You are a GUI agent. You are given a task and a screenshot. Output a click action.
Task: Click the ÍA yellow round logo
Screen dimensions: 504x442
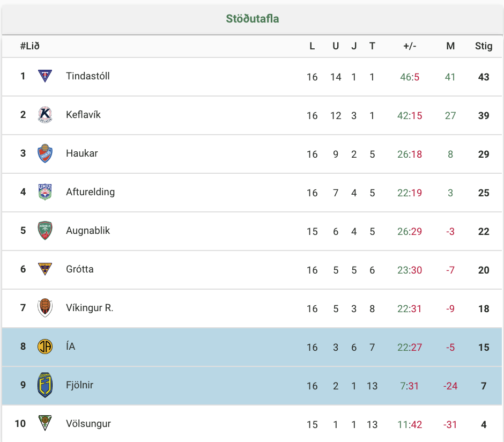(45, 347)
